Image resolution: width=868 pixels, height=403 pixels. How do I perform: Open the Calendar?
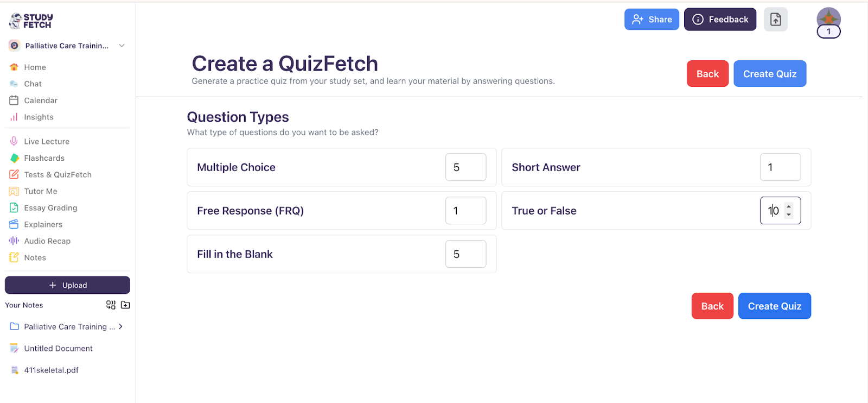pos(41,100)
